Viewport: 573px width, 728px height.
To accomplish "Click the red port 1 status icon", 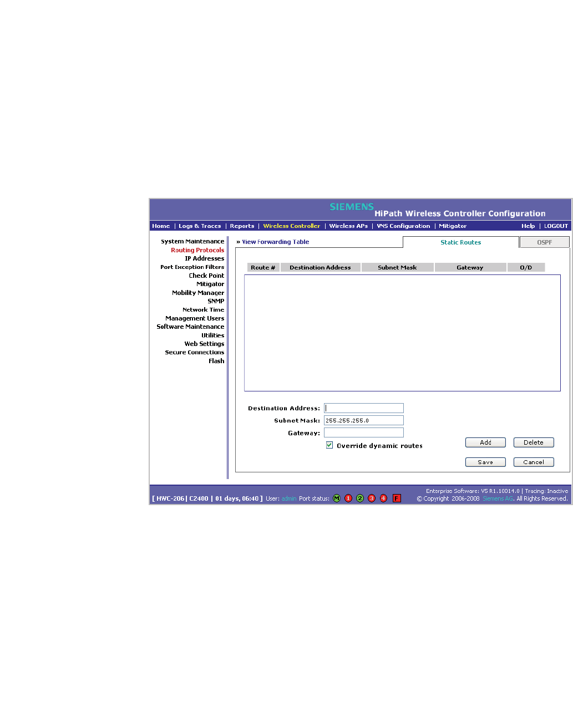I will click(348, 498).
